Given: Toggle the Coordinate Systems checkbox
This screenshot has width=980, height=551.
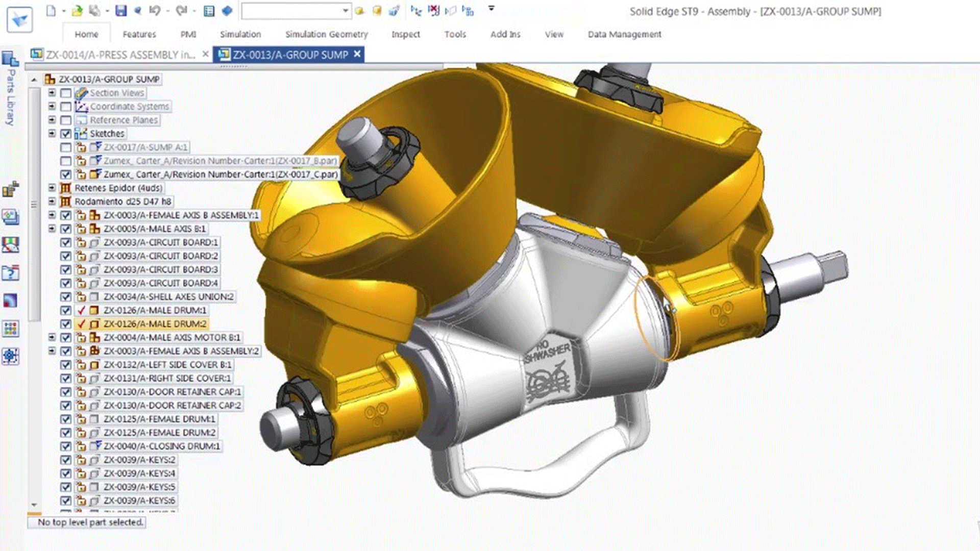Looking at the screenshot, I should (x=65, y=107).
